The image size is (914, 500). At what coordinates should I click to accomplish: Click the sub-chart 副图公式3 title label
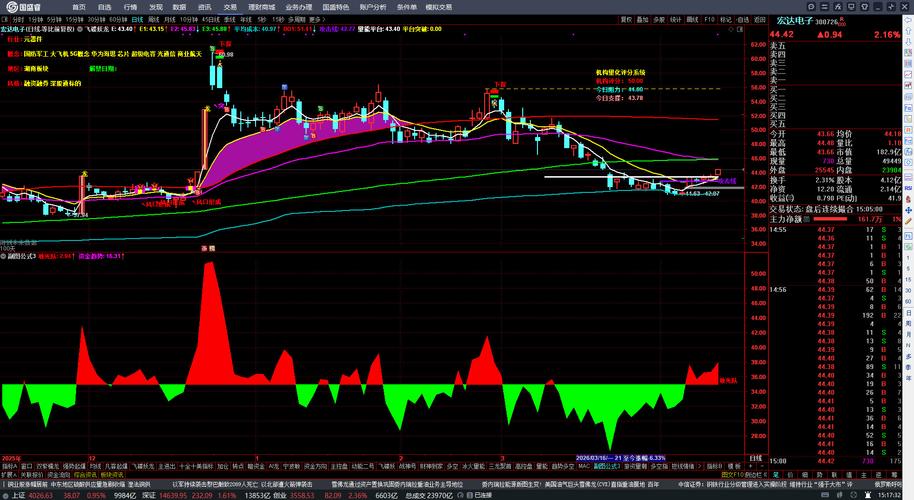tap(21, 256)
